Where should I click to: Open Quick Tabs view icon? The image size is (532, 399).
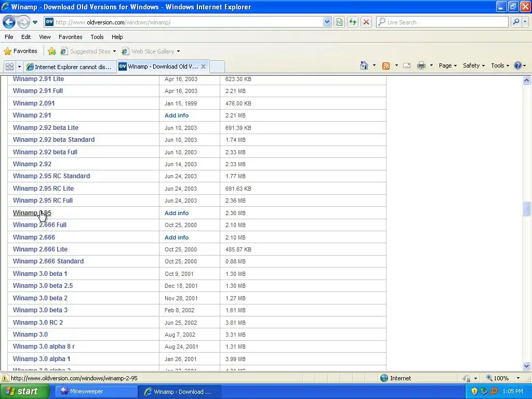(x=9, y=66)
